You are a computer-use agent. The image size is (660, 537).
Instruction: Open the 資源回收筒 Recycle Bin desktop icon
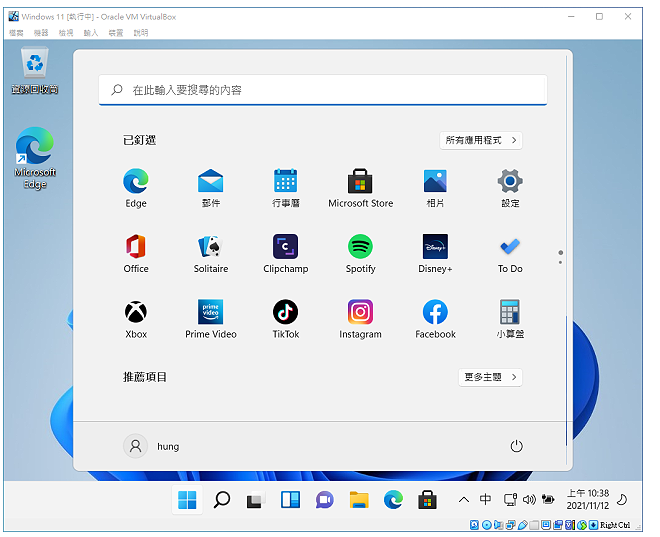point(35,71)
